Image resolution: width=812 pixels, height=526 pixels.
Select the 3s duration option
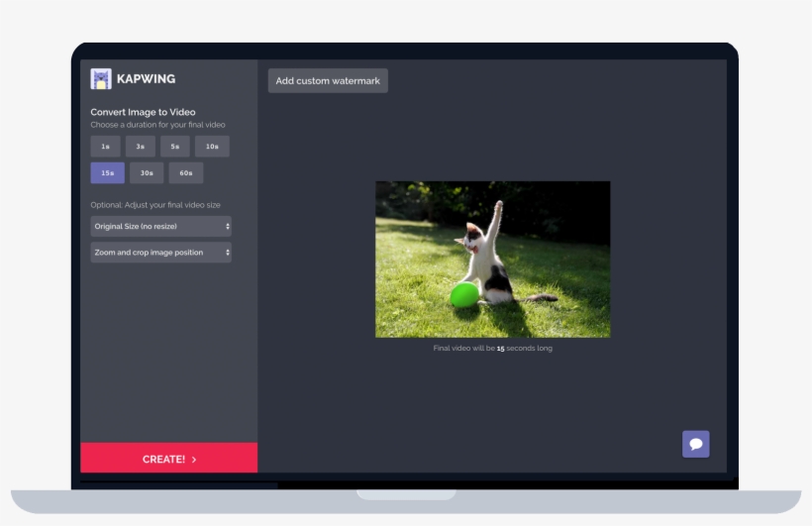pos(141,147)
